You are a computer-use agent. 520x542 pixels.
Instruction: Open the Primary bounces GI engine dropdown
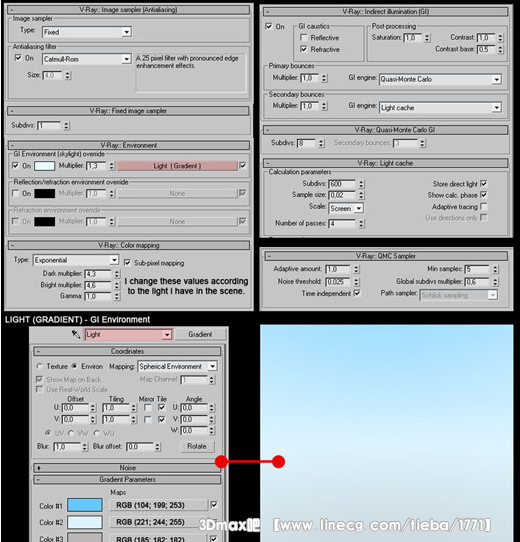[496, 80]
